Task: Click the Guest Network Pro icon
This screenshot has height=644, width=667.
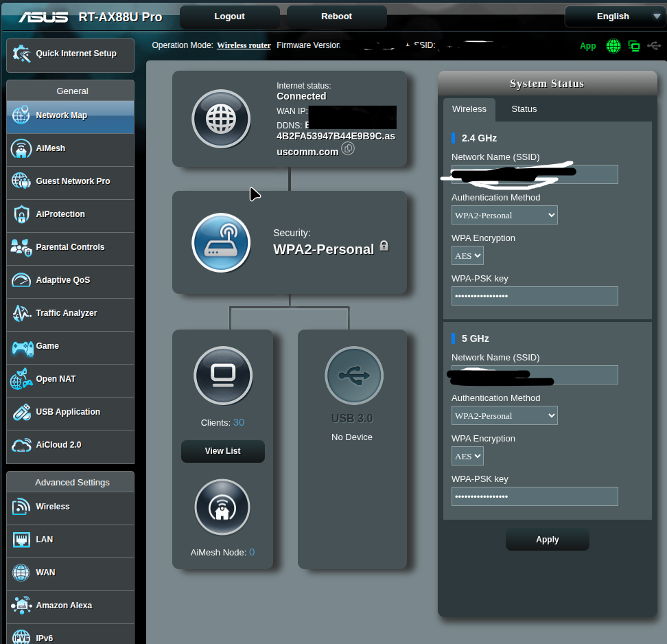Action: pyautogui.click(x=21, y=181)
